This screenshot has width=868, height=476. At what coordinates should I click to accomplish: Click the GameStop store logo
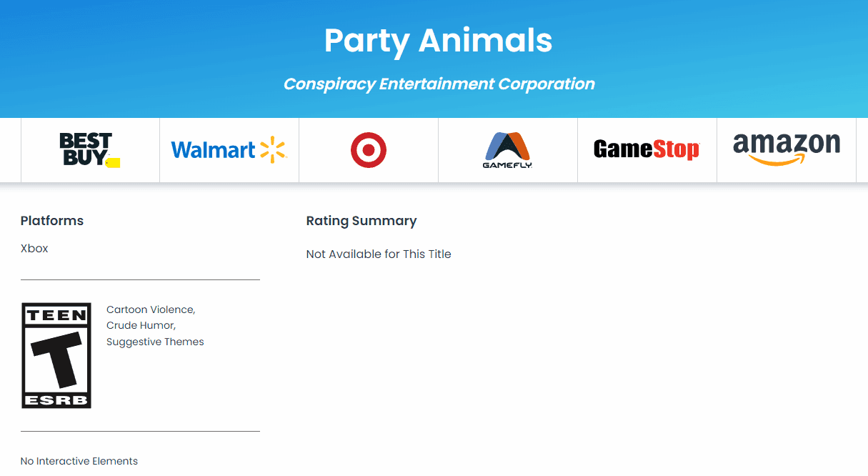click(x=647, y=150)
